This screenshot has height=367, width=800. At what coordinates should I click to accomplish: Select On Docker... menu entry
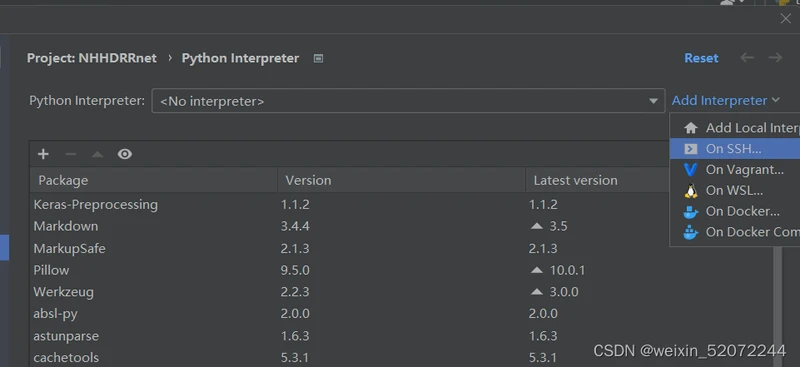point(735,211)
